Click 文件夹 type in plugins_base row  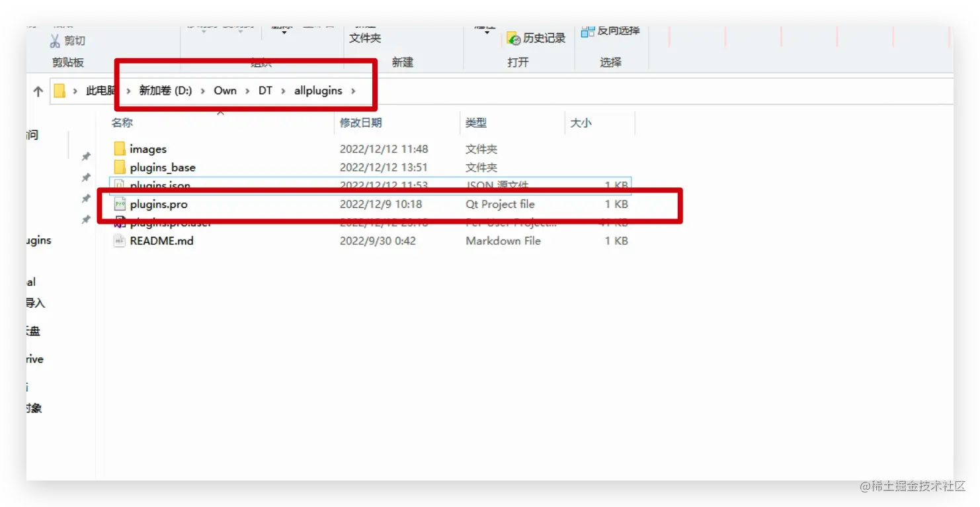[481, 167]
